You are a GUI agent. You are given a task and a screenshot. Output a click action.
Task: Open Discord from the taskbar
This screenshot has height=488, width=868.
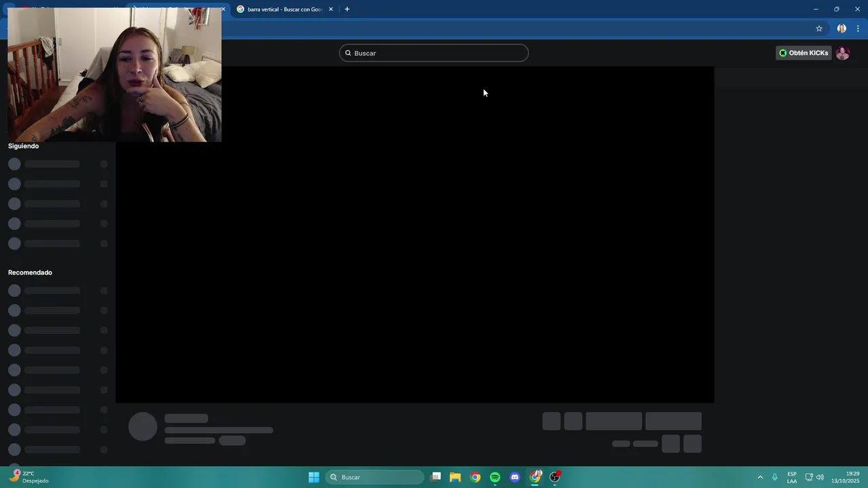pos(515,477)
